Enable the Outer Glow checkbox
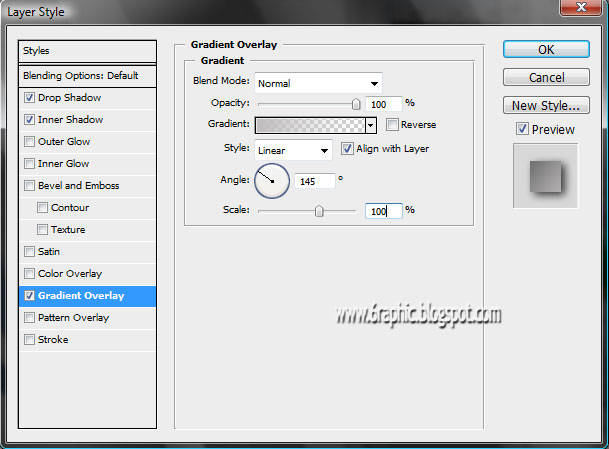 click(x=30, y=141)
